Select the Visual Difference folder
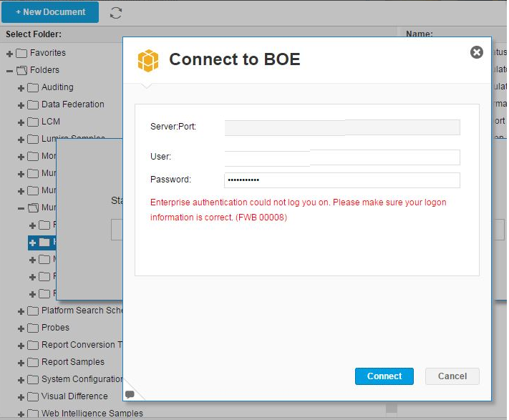Viewport: 509px width, 420px height. click(x=74, y=396)
